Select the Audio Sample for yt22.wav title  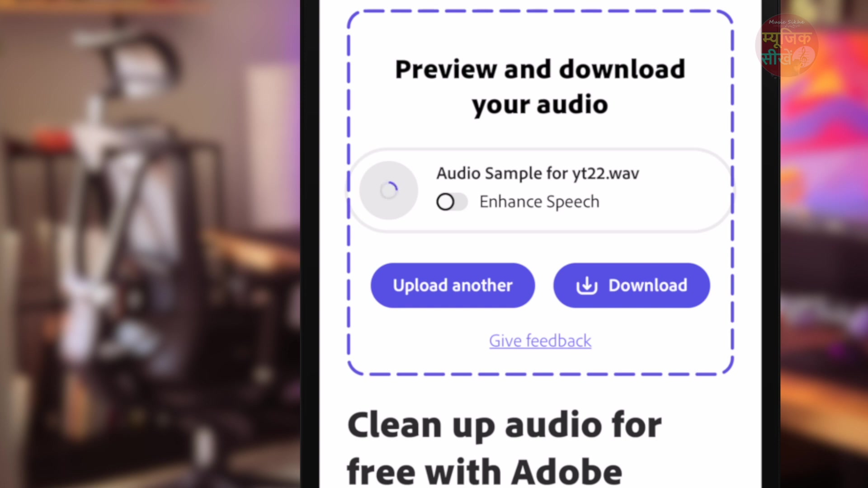point(538,174)
